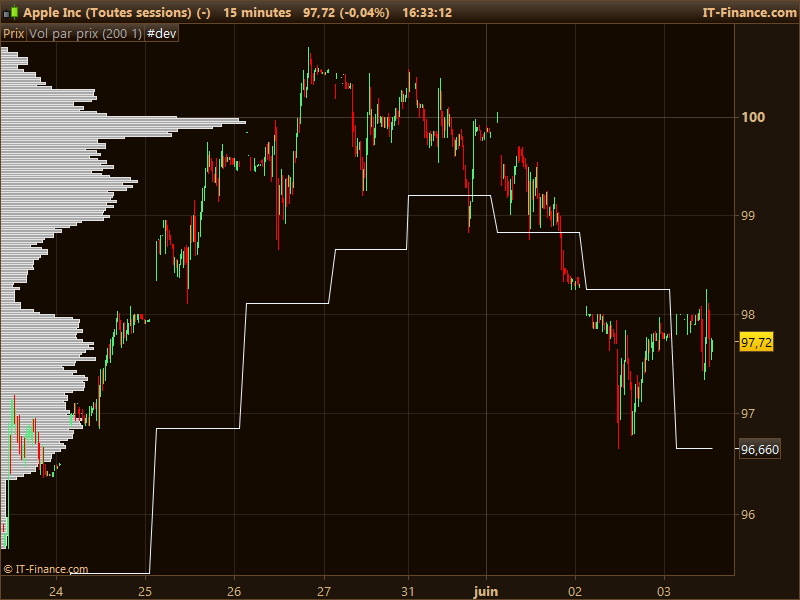Select the Prix indicator tab
Image resolution: width=800 pixels, height=600 pixels.
coord(14,34)
